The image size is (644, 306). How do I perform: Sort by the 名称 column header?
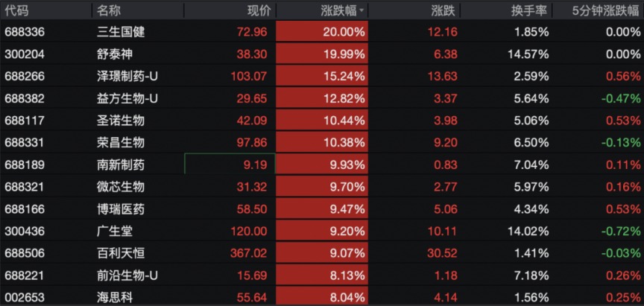tap(109, 11)
